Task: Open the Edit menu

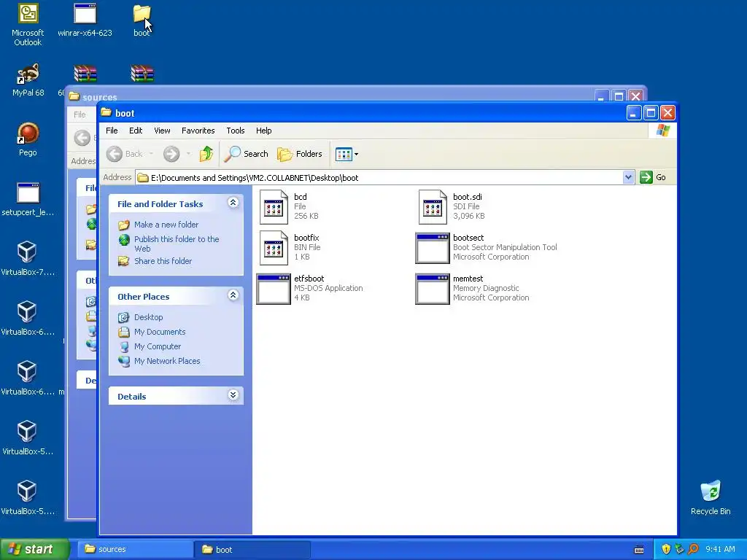Action: (136, 131)
